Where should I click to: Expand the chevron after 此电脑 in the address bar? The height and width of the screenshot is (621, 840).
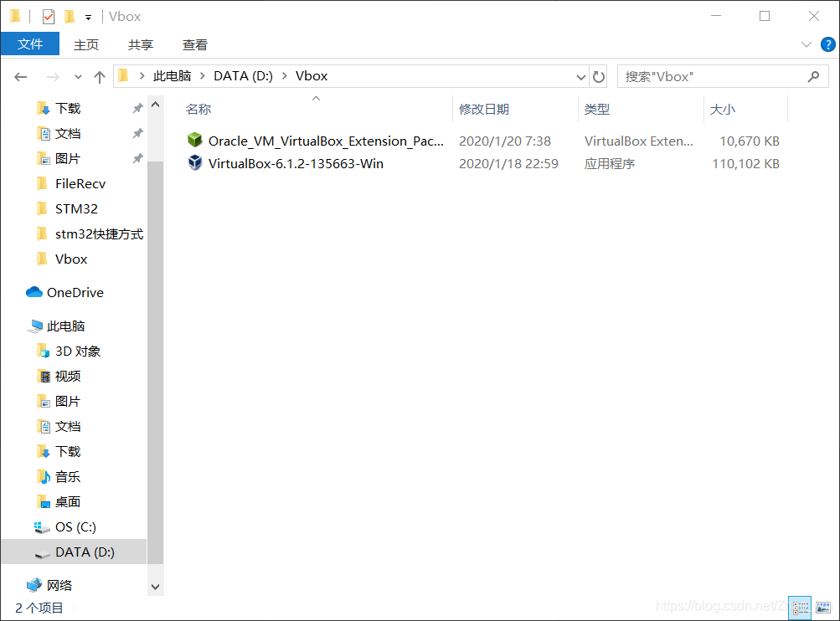tap(203, 76)
